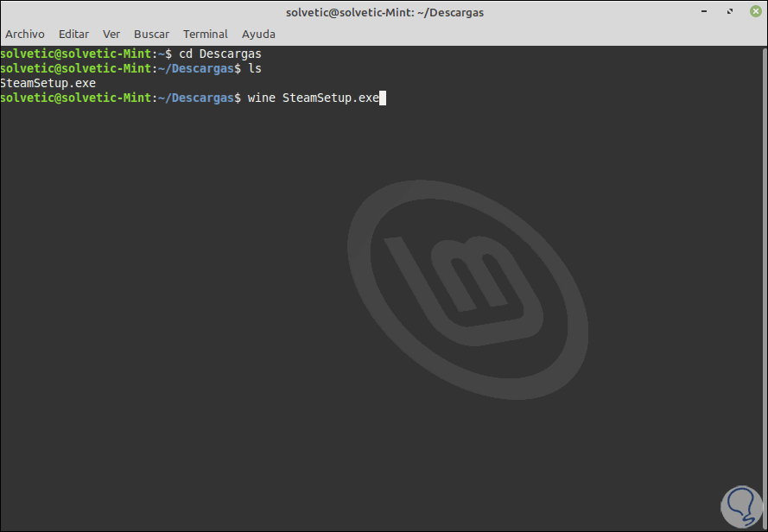Maximize the terminal window
The height and width of the screenshot is (532, 768).
tap(730, 11)
